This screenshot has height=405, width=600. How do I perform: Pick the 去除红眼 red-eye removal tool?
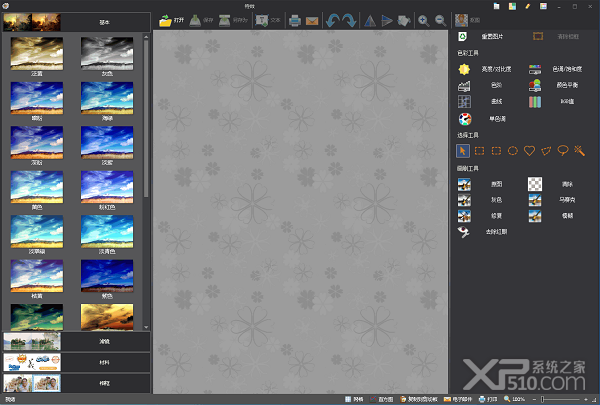463,232
